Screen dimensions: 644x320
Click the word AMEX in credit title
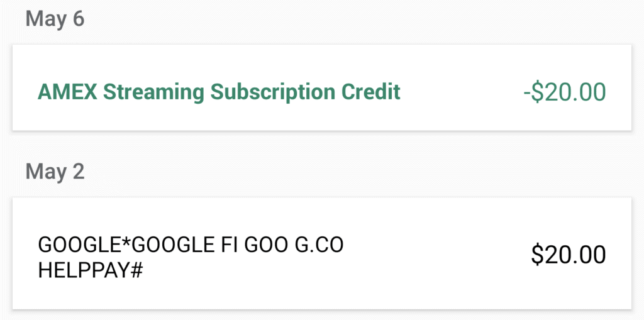click(67, 92)
